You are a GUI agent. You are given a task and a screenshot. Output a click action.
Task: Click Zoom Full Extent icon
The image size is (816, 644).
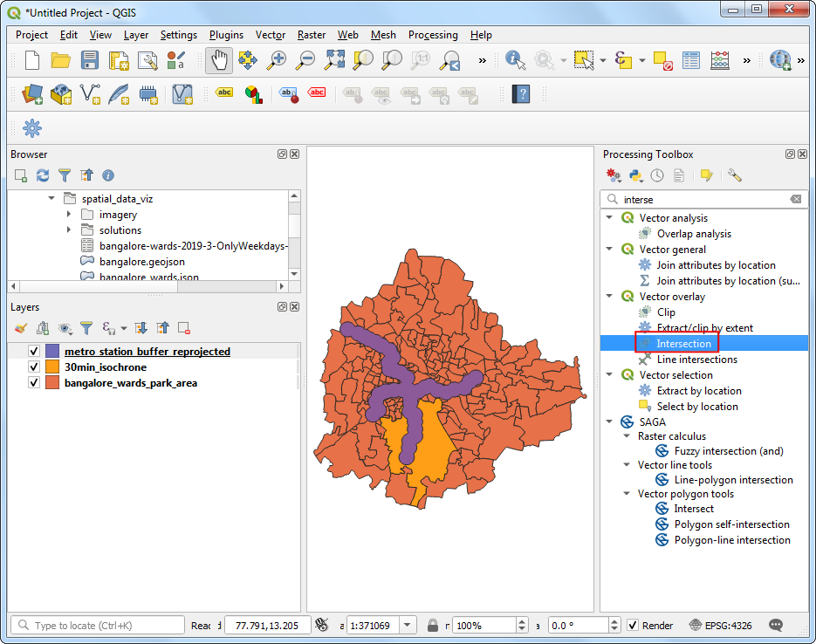pyautogui.click(x=334, y=61)
